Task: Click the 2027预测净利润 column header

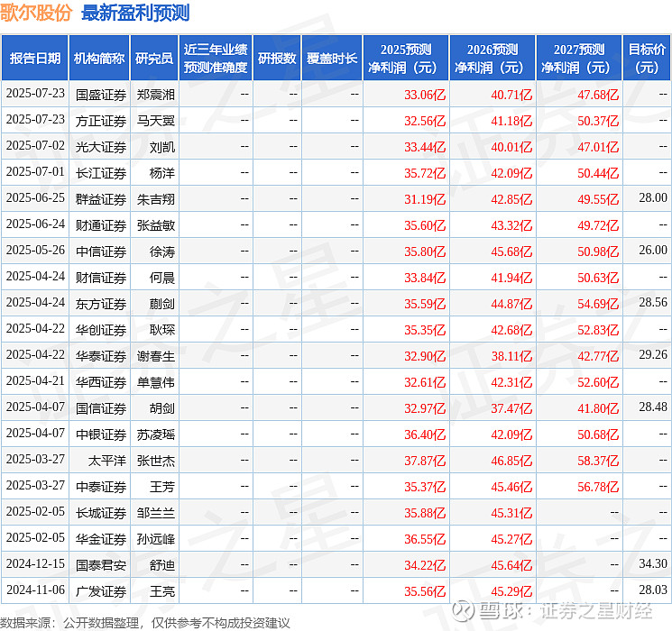Action: pyautogui.click(x=579, y=58)
